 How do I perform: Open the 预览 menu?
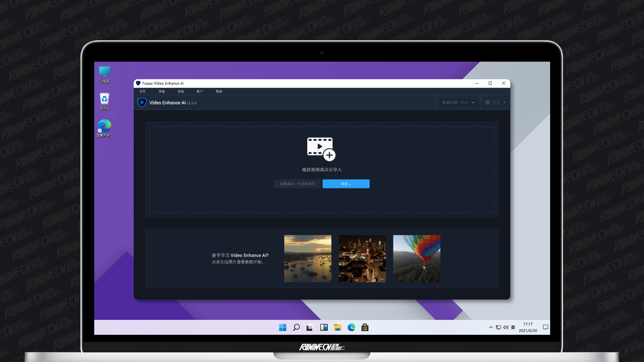click(162, 92)
